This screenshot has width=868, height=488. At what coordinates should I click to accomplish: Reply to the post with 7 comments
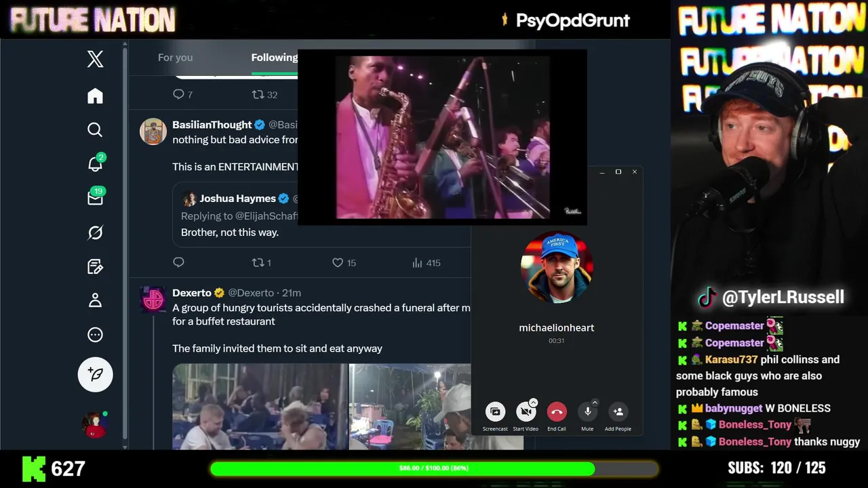pyautogui.click(x=179, y=94)
